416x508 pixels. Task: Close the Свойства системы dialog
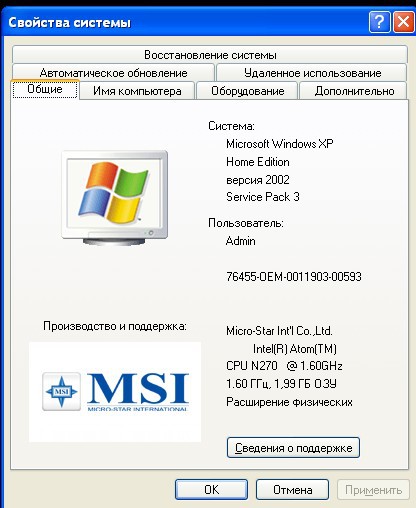[x=403, y=22]
